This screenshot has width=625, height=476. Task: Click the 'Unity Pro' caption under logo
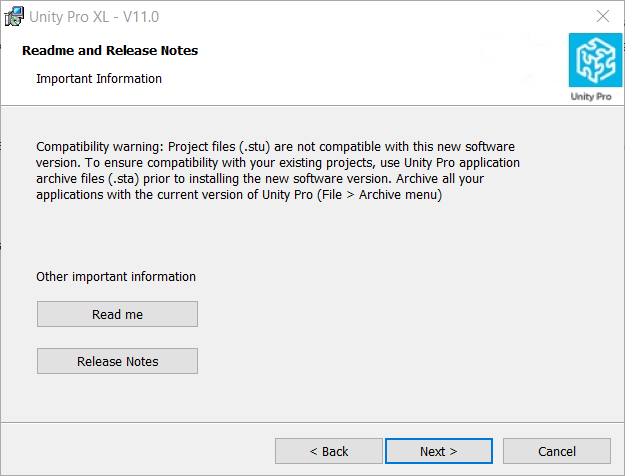coord(591,96)
